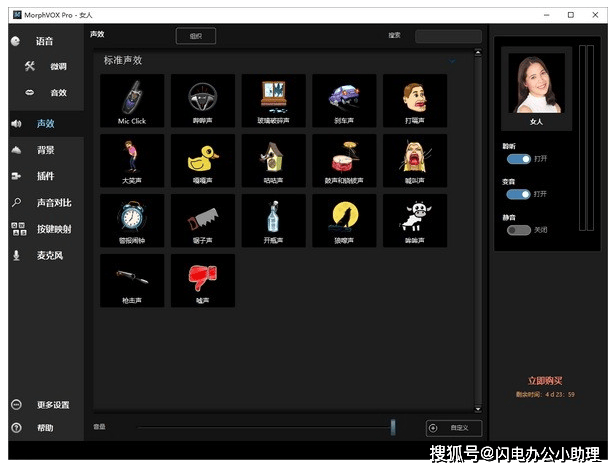Trigger the alarm clock sound effect
This screenshot has width=616, height=472.
[132, 218]
